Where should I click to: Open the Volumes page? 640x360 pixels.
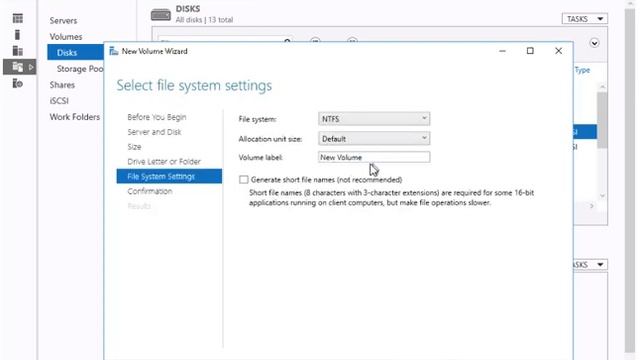coord(66,37)
